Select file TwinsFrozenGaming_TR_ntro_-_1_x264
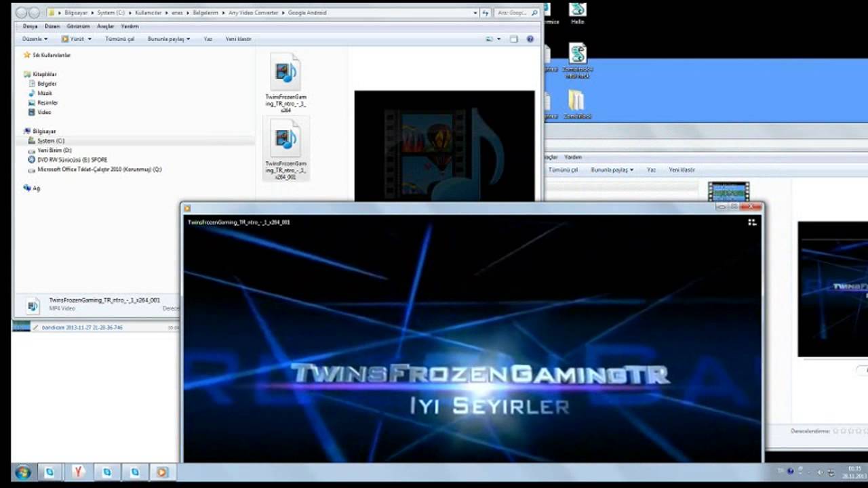 click(x=285, y=83)
